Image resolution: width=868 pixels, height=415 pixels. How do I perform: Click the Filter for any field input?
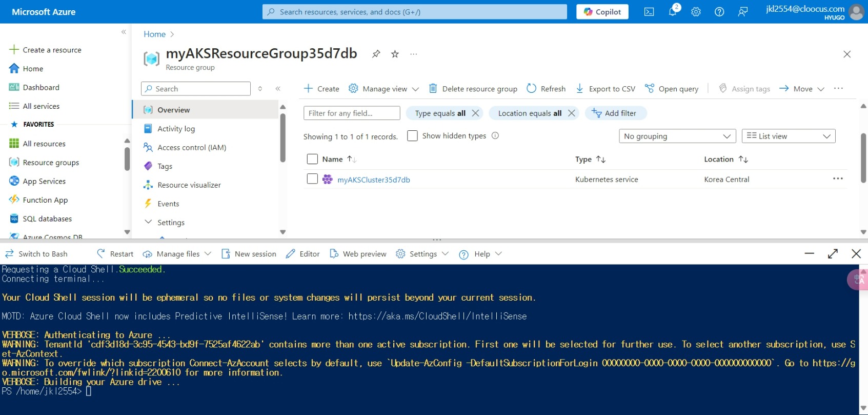352,113
